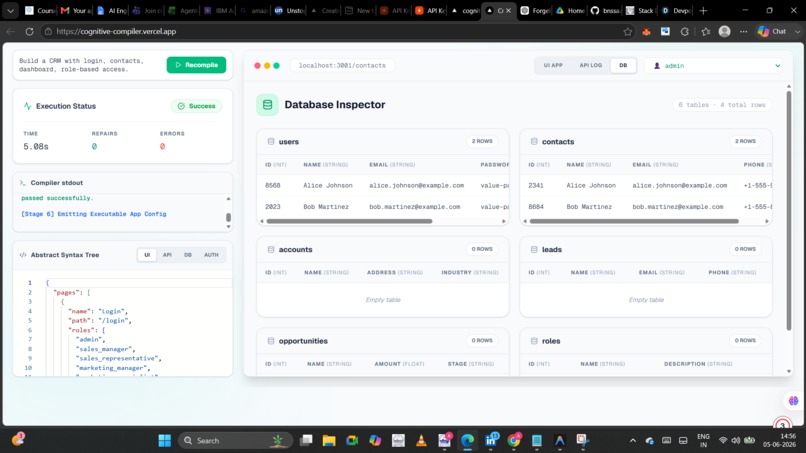This screenshot has width=806, height=453.
Task: Click the users ID value 8568
Action: click(x=272, y=185)
